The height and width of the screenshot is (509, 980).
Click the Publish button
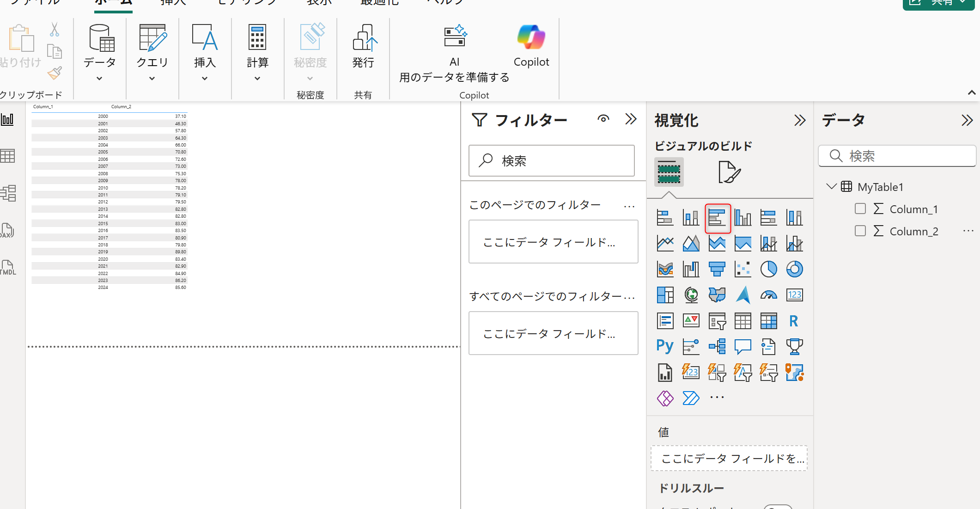363,46
